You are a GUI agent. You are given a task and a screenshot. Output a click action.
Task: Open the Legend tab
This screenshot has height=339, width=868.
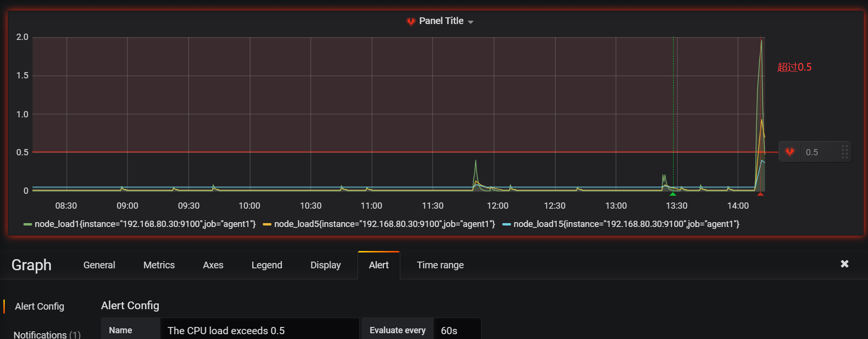click(x=267, y=265)
